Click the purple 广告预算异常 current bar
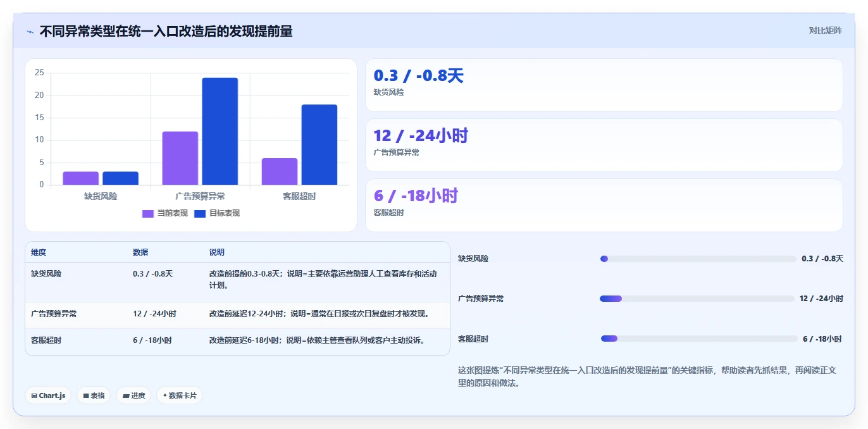868x429 pixels. 180,158
